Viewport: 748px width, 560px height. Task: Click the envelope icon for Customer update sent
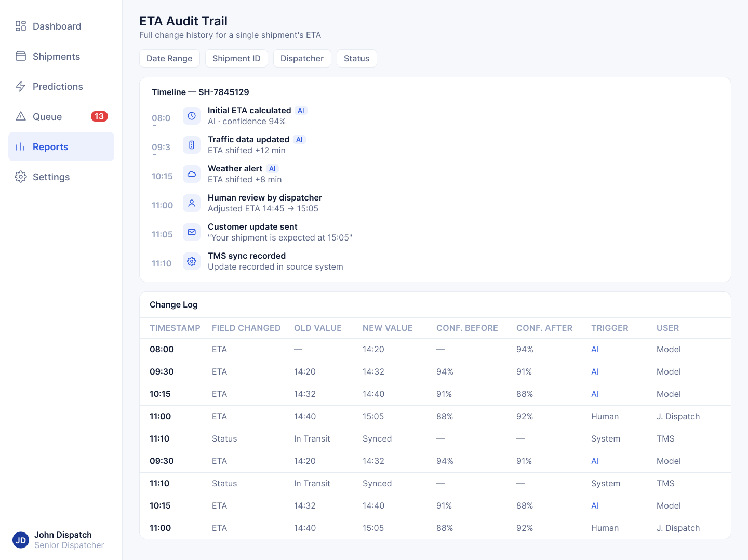(192, 232)
